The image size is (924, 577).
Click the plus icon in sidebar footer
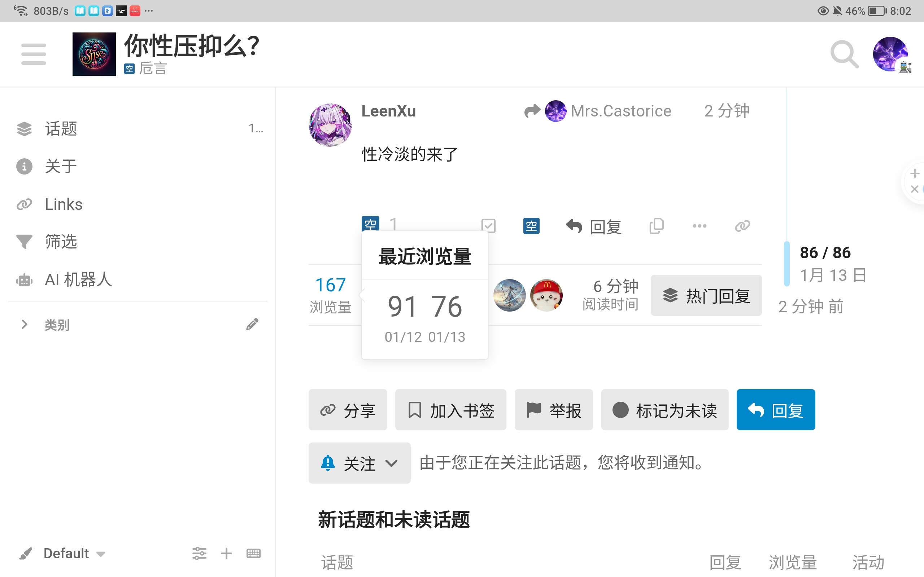(x=226, y=553)
